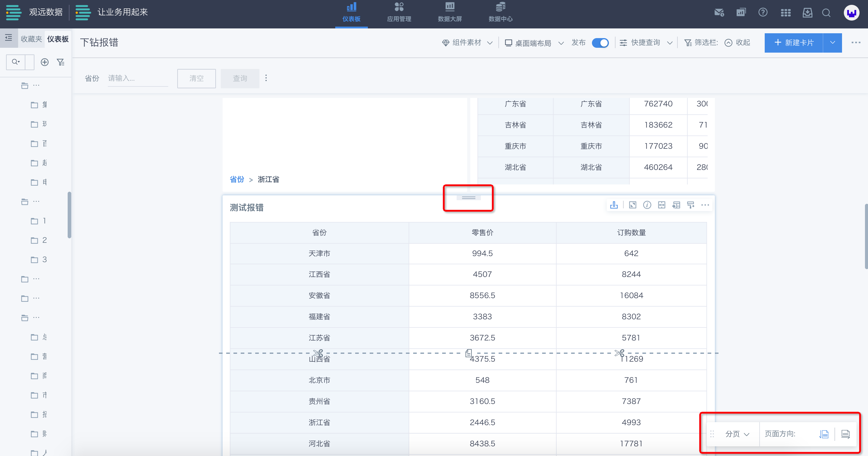This screenshot has width=868, height=456.
Task: Open the 分页 pagination dropdown
Action: coord(737,434)
